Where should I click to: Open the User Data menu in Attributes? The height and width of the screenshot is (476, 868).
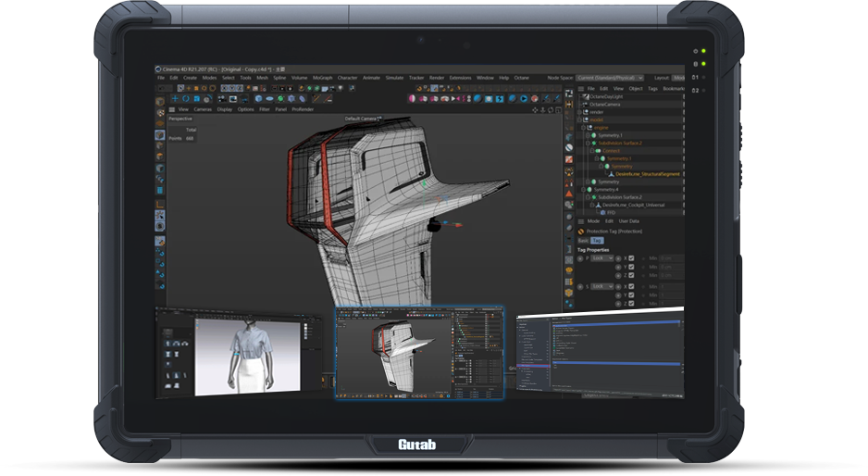pos(629,221)
